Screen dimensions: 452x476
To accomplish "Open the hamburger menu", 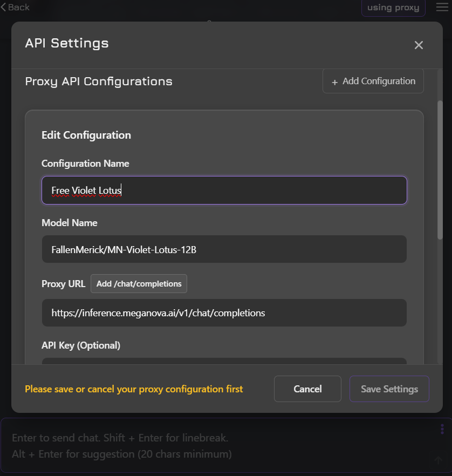I will pyautogui.click(x=442, y=7).
